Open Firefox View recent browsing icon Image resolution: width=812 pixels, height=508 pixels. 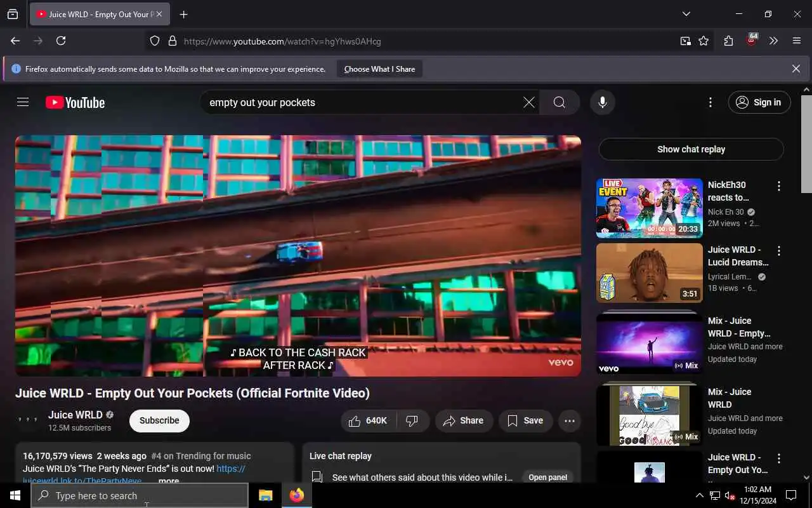[x=13, y=14]
